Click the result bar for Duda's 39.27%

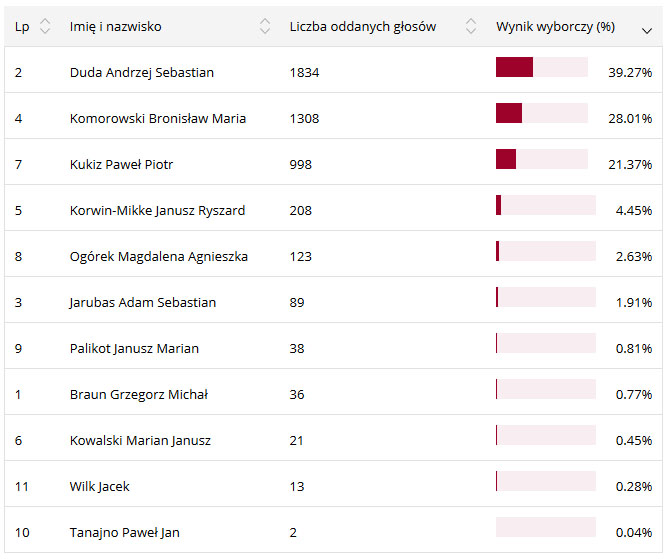coord(541,67)
